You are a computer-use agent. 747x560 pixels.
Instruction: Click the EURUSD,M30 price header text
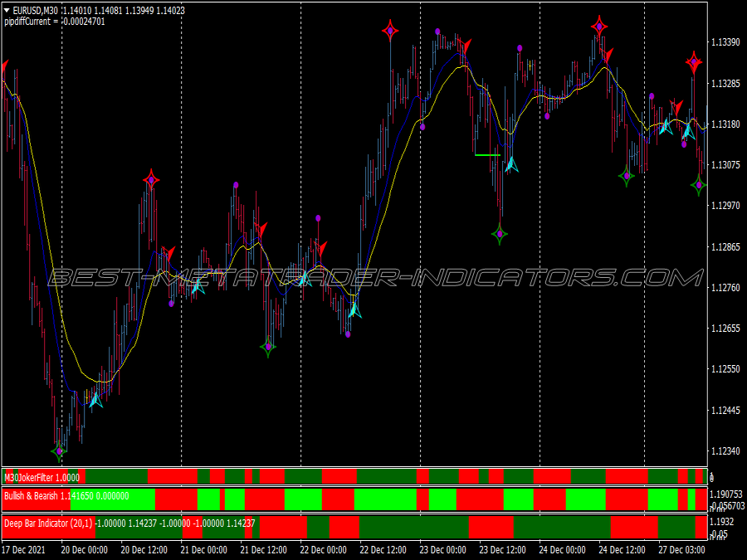(99, 10)
